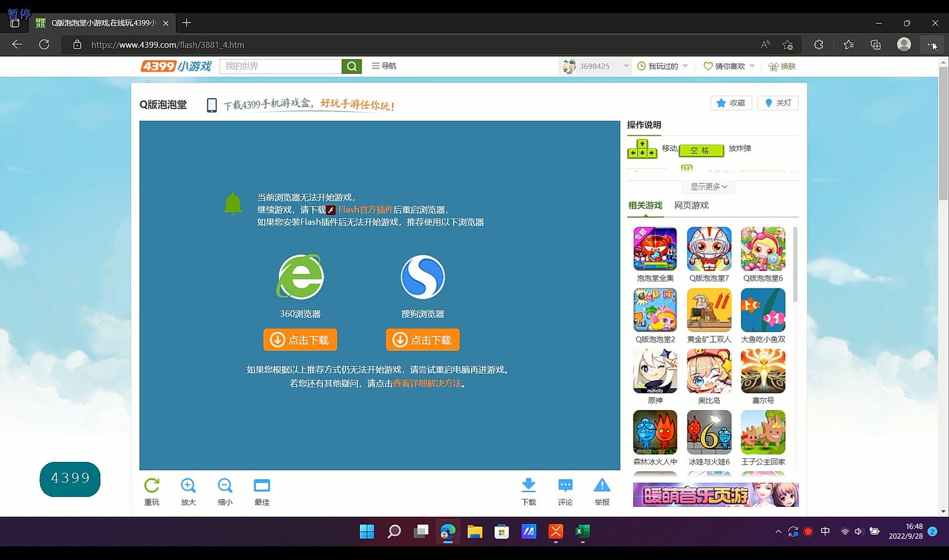The height and width of the screenshot is (560, 949).
Task: Click 点击下载 under 360浏览器
Action: click(x=300, y=340)
